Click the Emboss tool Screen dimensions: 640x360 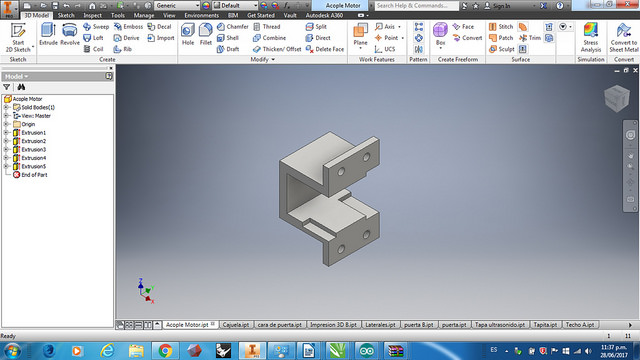(129, 27)
